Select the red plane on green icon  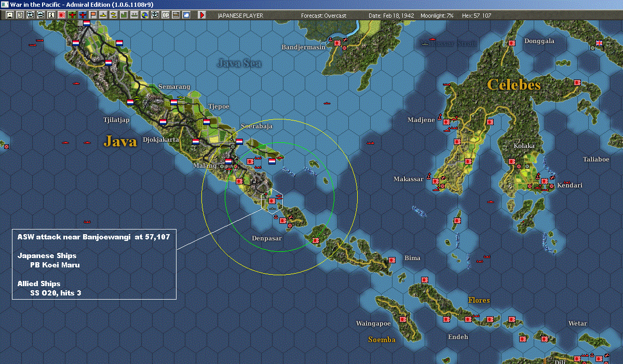72,15
